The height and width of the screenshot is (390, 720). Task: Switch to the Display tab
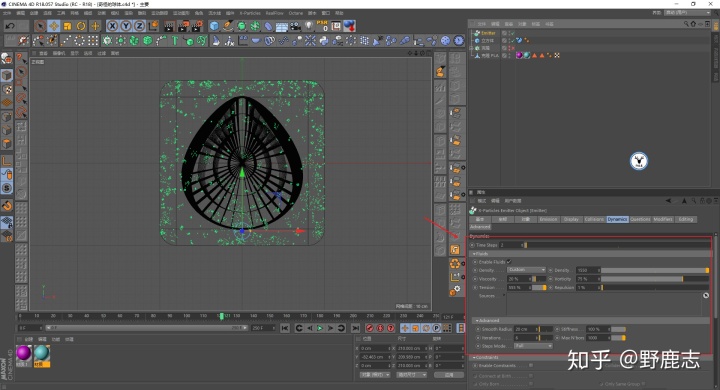point(571,219)
